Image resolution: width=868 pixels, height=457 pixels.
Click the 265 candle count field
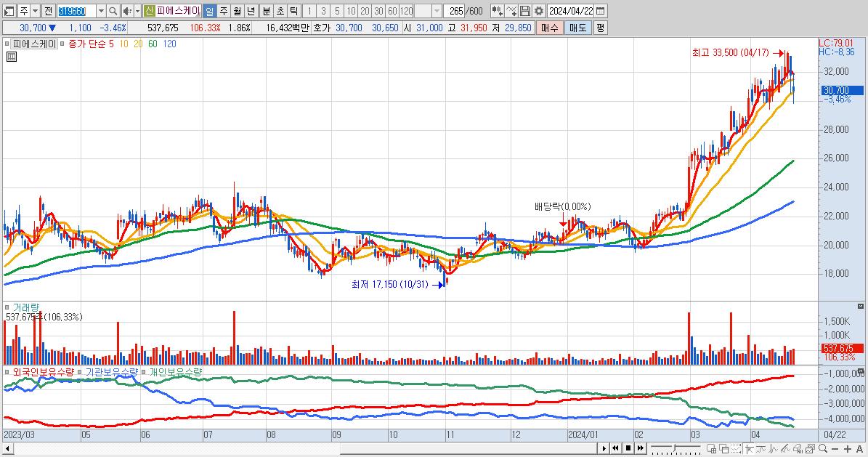point(454,11)
